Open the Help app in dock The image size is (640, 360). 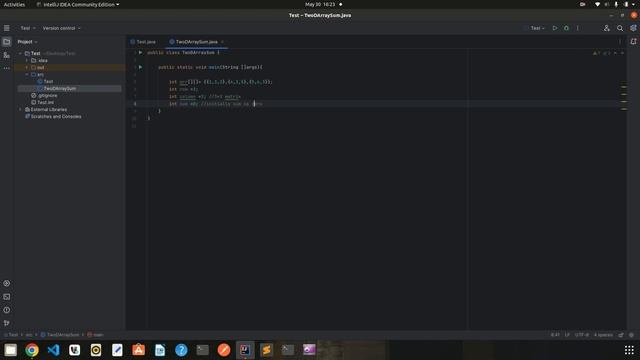181,350
